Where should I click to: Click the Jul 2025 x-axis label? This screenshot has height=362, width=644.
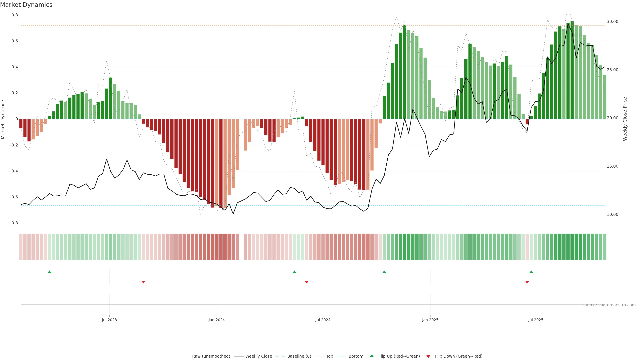tap(536, 320)
